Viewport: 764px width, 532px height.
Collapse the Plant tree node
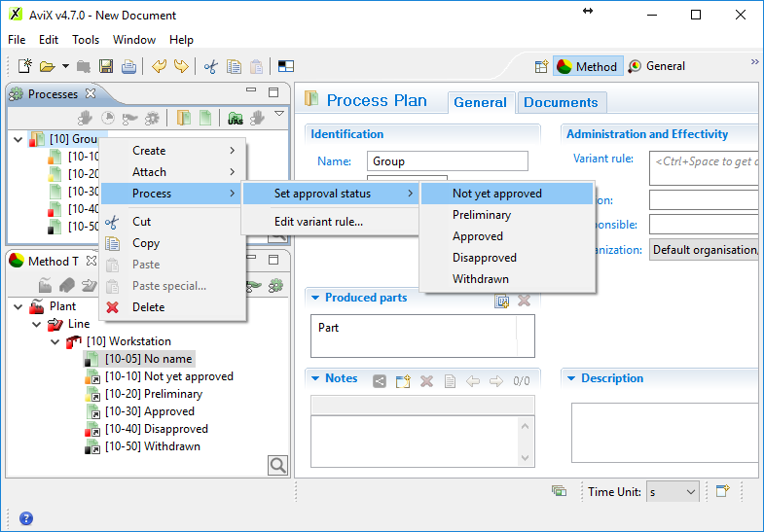pyautogui.click(x=19, y=306)
